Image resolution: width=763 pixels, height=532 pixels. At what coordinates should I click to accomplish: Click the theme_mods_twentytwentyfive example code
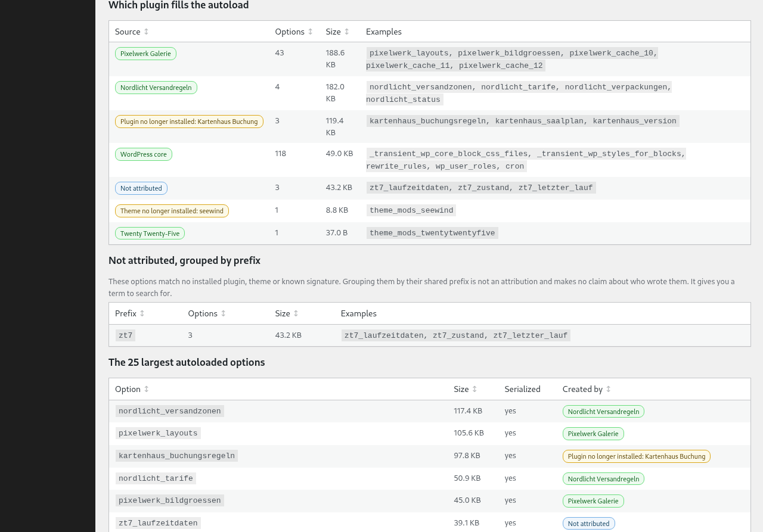tap(432, 233)
